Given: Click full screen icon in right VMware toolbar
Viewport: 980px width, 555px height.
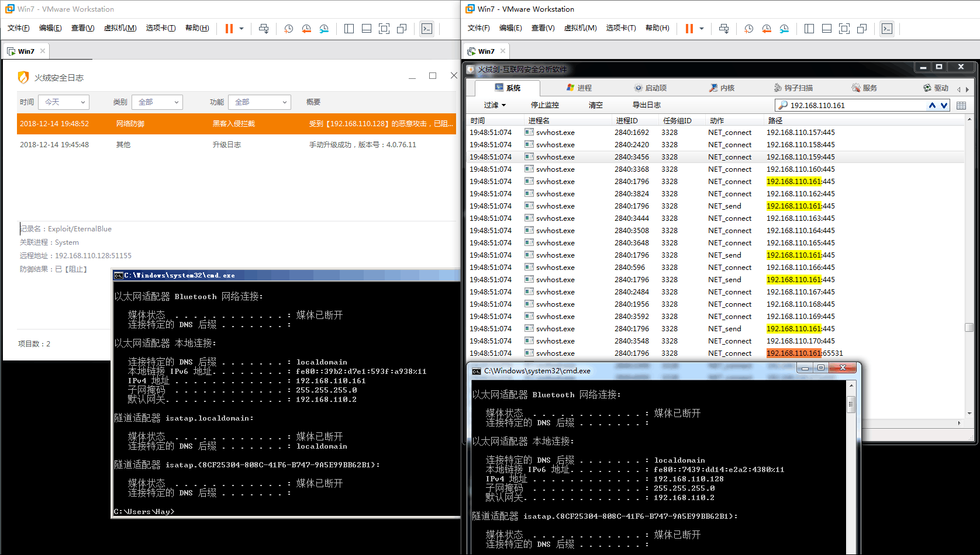Looking at the screenshot, I should pos(844,29).
